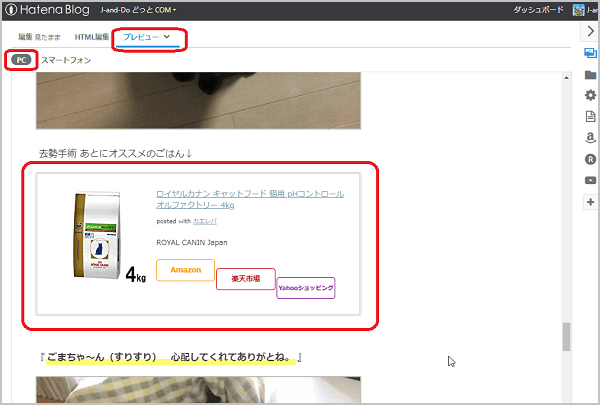600x405 pixels.
Task: Click the checkered blanket photo at bottom
Action: [x=198, y=389]
